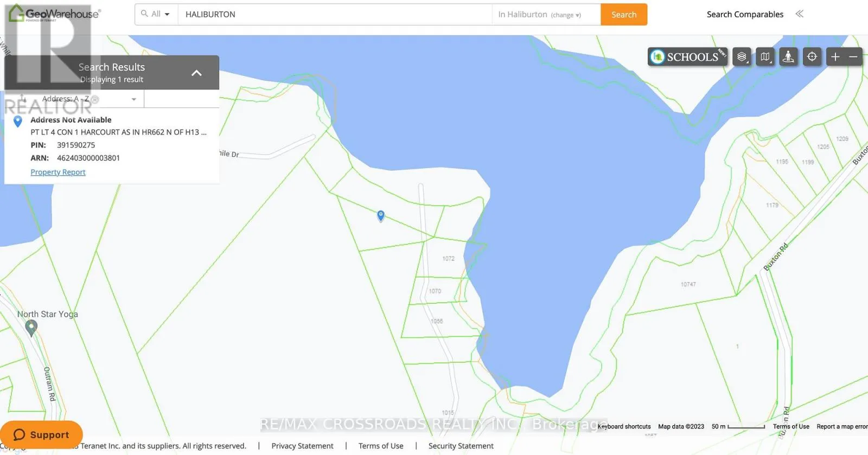Viewport: 868px width, 455px height.
Task: Open the Support chat button
Action: coord(41,434)
